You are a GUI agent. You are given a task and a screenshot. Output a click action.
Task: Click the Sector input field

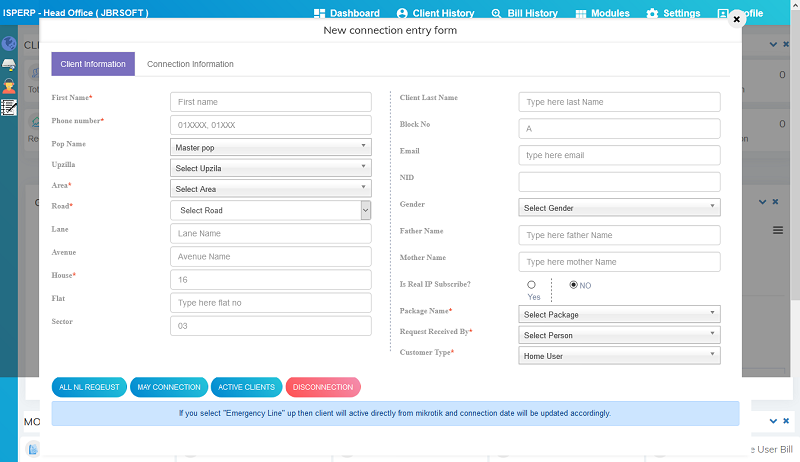point(270,326)
